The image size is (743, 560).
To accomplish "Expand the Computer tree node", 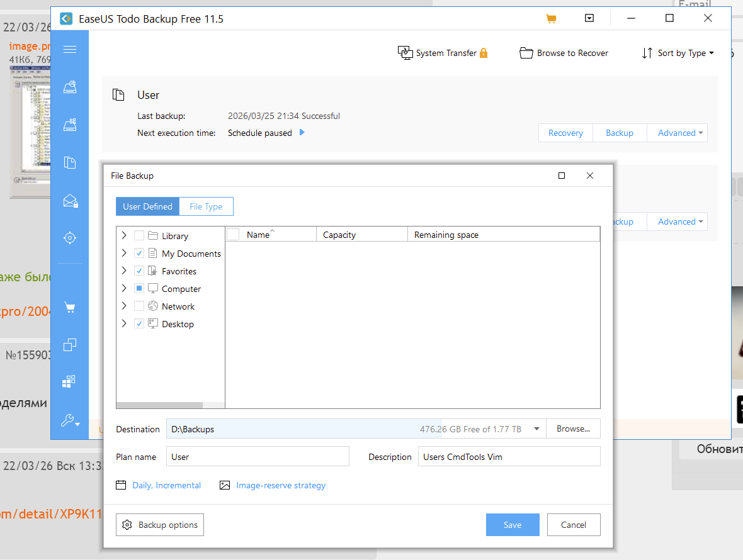I will [124, 288].
